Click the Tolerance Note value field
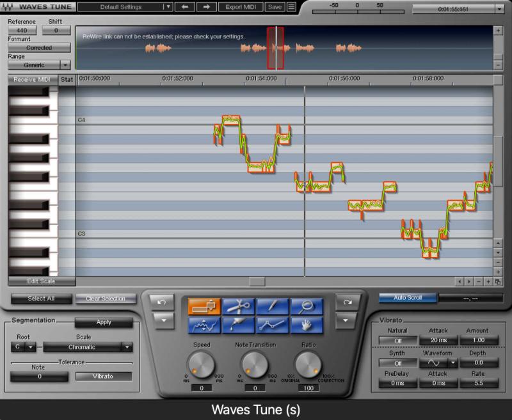 40,377
